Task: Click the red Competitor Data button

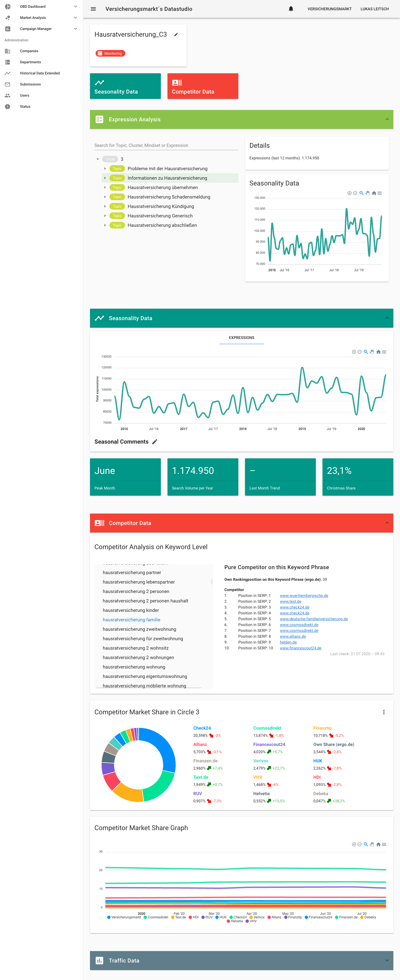Action: (202, 86)
